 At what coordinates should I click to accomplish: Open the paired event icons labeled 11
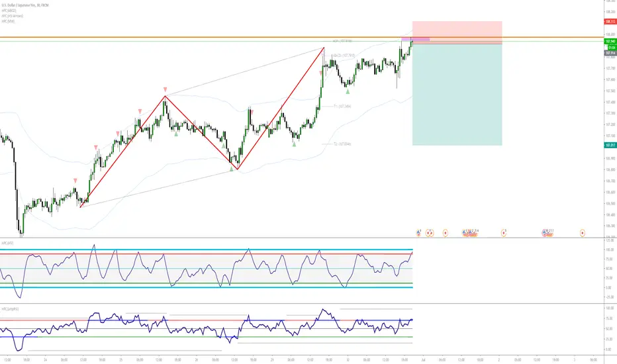[430, 233]
